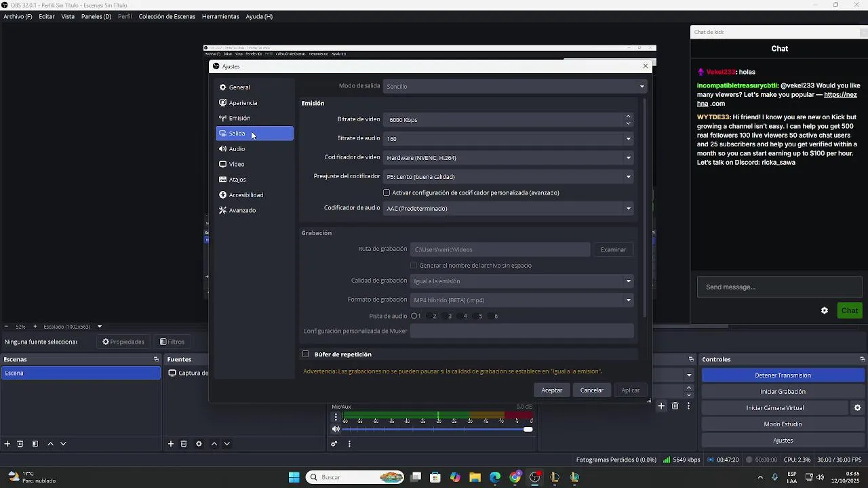Open the Vídeo settings category
The image size is (868, 488).
pyautogui.click(x=254, y=164)
